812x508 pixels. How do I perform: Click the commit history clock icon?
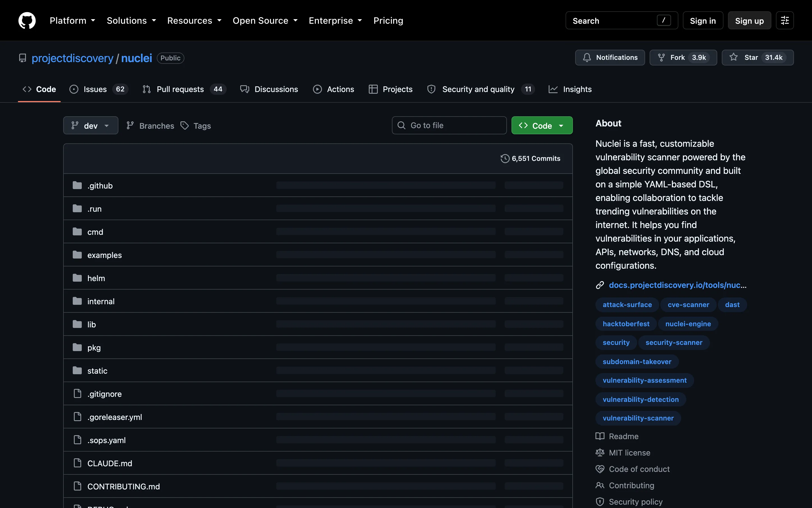tap(505, 158)
